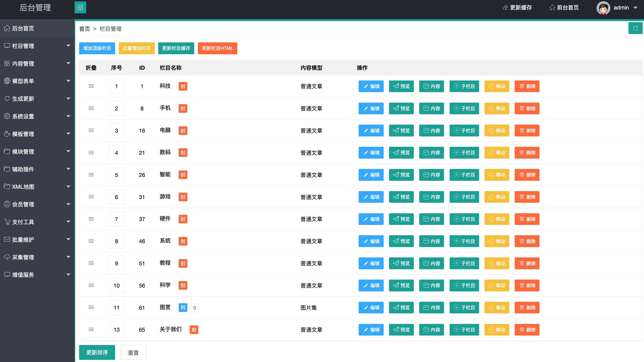Toggle fold handle for 关于我们 row
This screenshot has width=644, height=362.
click(91, 330)
